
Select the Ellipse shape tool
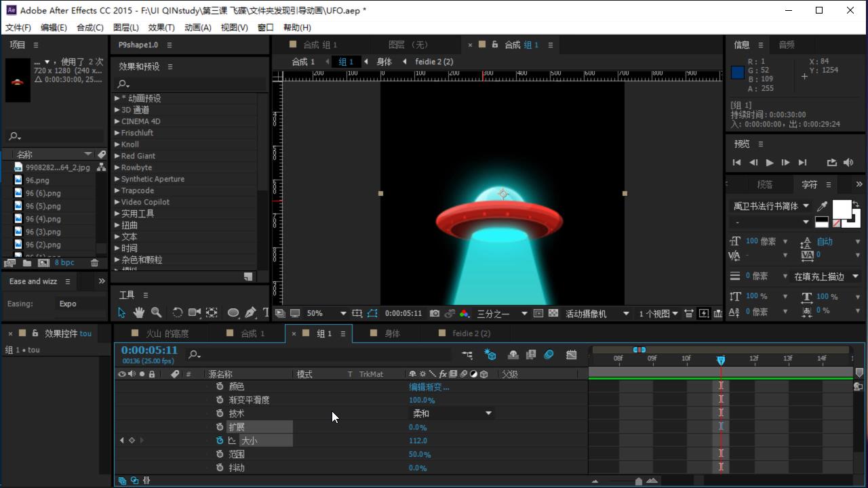click(x=233, y=312)
